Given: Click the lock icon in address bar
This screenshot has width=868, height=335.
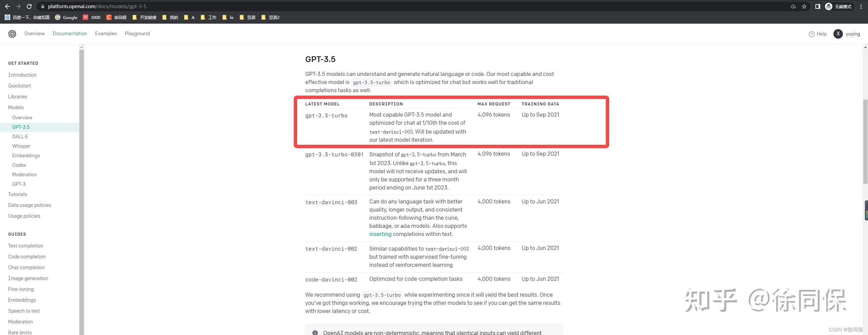Looking at the screenshot, I should [42, 6].
